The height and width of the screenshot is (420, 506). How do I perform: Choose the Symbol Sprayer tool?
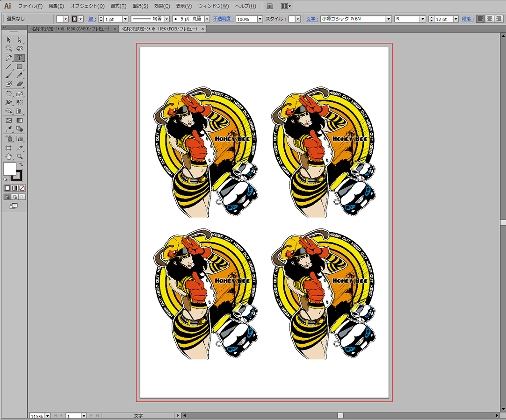9,139
